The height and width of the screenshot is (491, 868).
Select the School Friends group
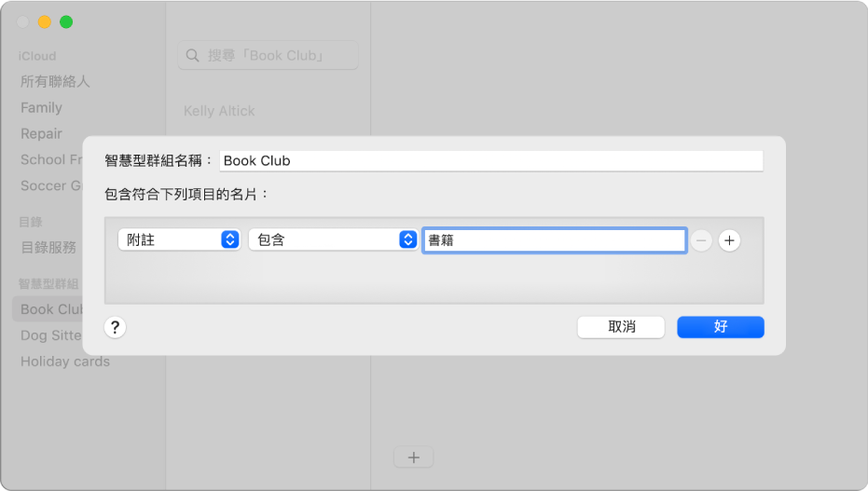pyautogui.click(x=51, y=159)
